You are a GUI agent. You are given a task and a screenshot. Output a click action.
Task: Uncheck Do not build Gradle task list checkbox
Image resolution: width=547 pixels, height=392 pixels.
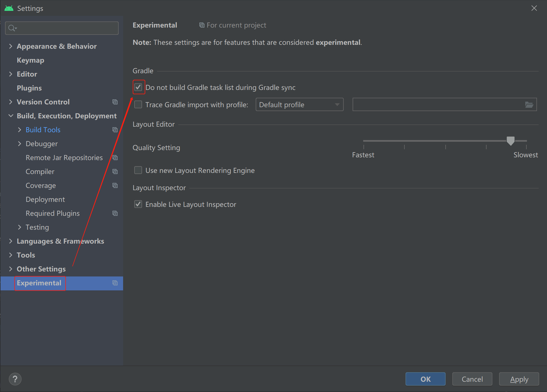[138, 87]
